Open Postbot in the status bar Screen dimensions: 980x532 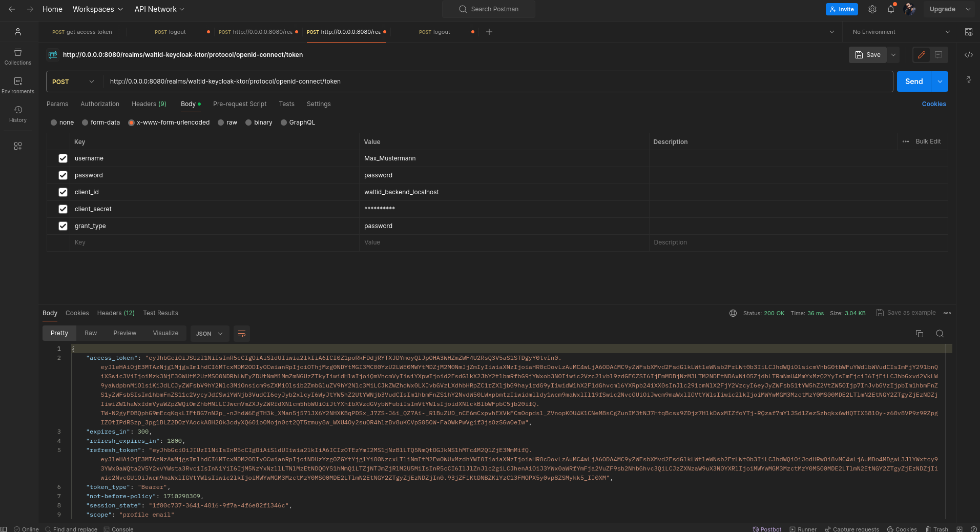click(x=767, y=529)
